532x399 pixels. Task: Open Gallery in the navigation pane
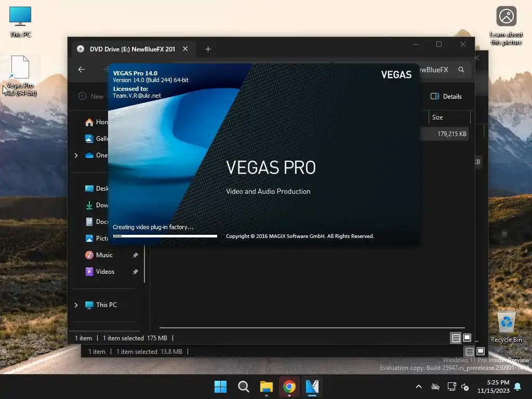coord(96,138)
